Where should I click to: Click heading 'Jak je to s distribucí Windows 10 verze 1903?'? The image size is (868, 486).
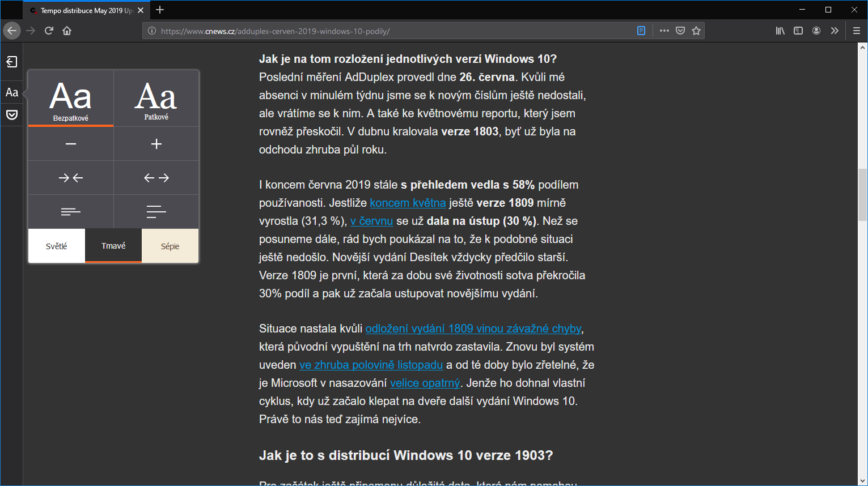coord(406,455)
